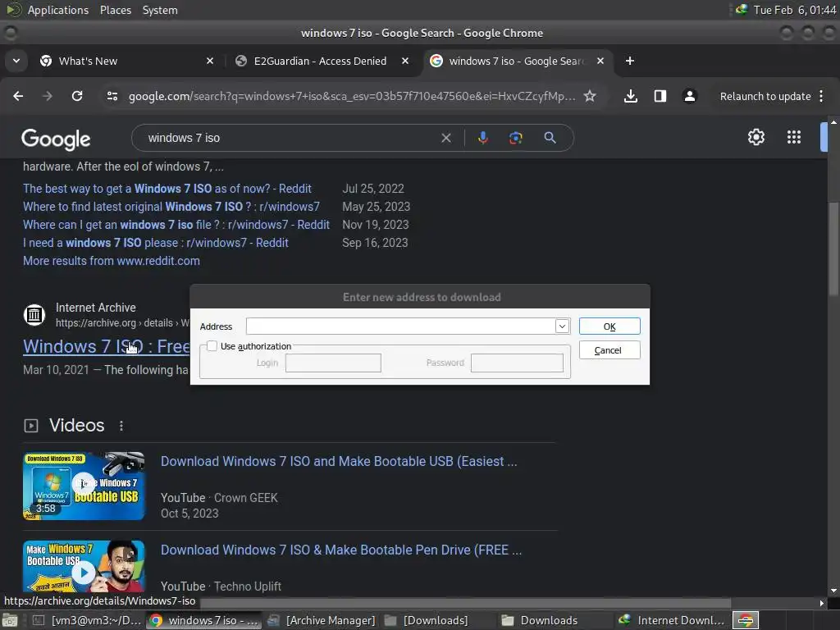Click the forward navigation arrow
This screenshot has width=840, height=630.
pyautogui.click(x=48, y=96)
